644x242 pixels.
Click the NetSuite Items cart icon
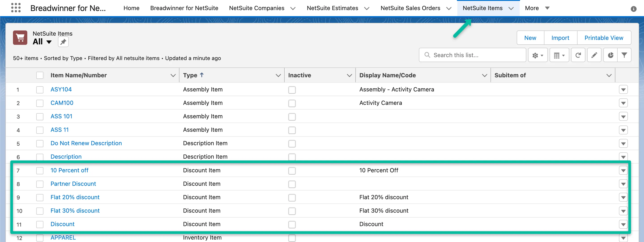(x=20, y=38)
